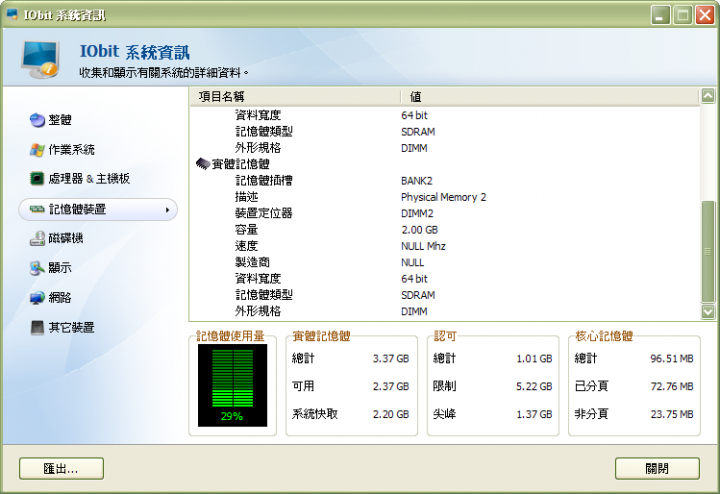The height and width of the screenshot is (494, 720).
Task: Click the IObit title bar app icon
Action: pyautogui.click(x=12, y=15)
